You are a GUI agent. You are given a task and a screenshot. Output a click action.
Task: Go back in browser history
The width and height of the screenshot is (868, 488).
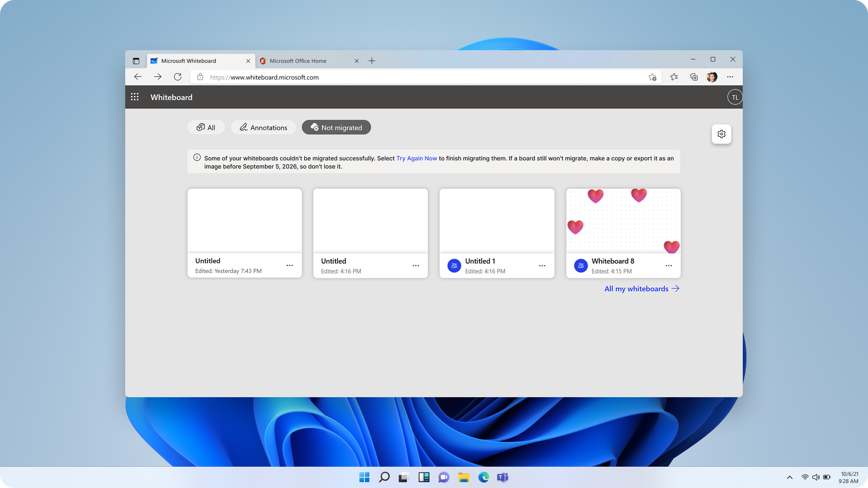pyautogui.click(x=138, y=77)
